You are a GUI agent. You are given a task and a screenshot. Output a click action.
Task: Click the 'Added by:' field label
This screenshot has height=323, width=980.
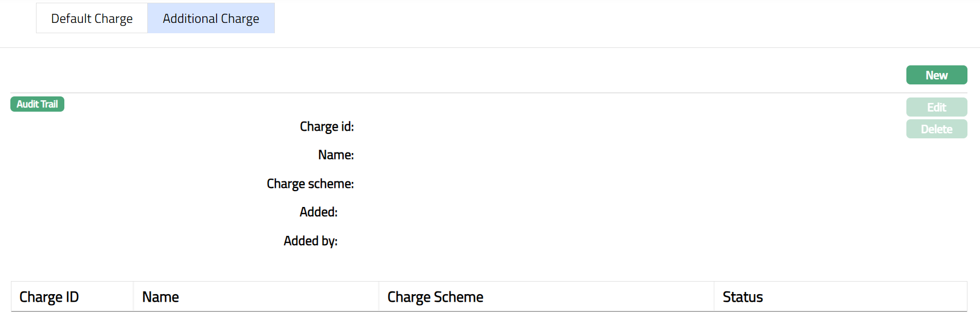310,241
